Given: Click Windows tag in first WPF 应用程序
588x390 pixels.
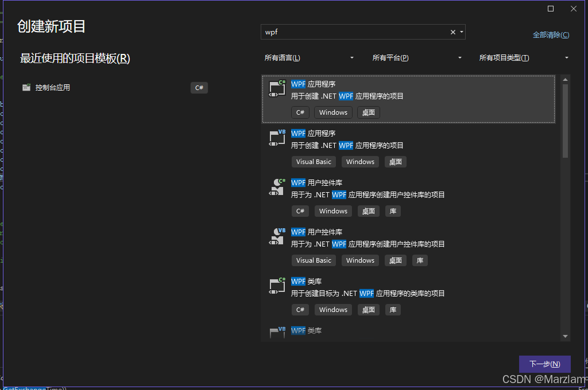Looking at the screenshot, I should [333, 112].
